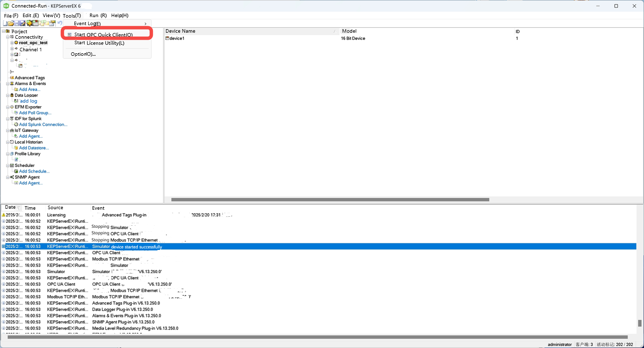Choose Start License Utility from Tools menu
This screenshot has width=644, height=348.
tap(99, 43)
